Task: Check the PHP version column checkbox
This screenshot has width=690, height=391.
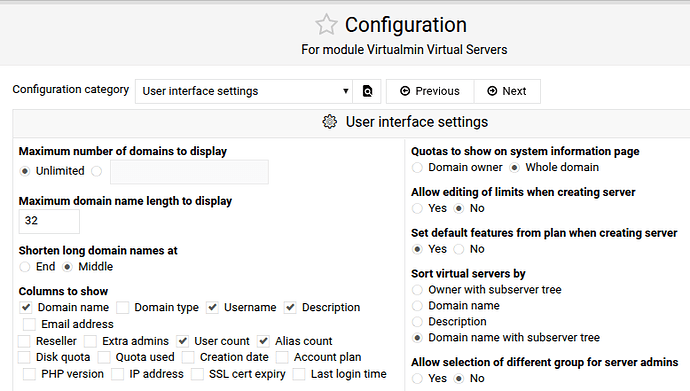Action: (x=29, y=374)
